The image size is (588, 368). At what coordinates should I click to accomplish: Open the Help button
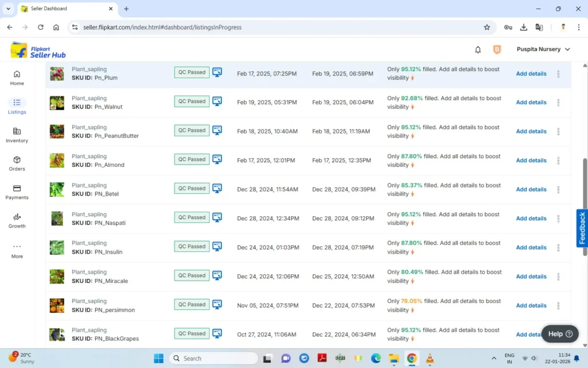pyautogui.click(x=560, y=334)
